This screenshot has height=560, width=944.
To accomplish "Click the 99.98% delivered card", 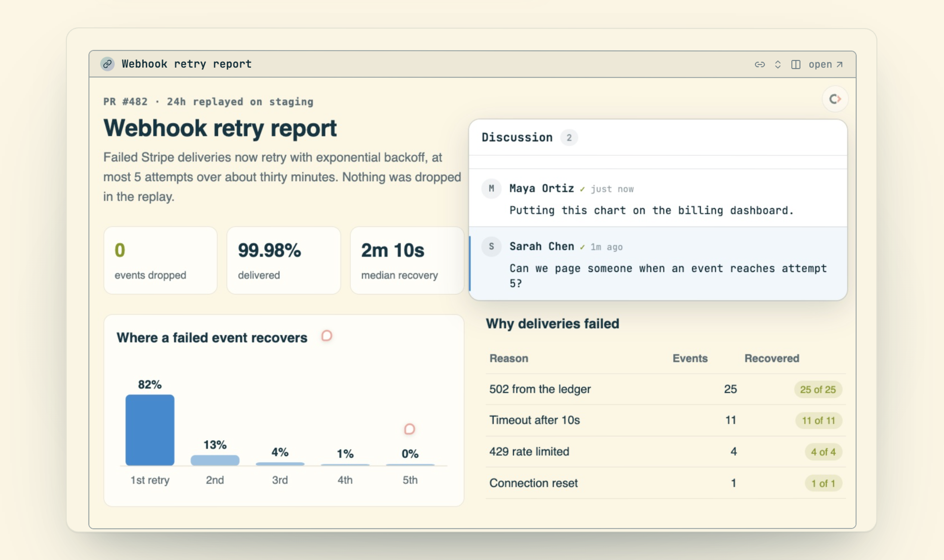I will (284, 260).
